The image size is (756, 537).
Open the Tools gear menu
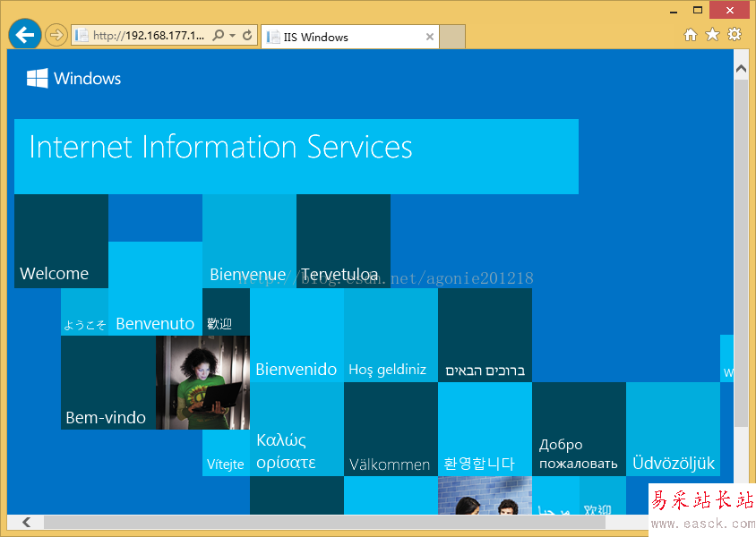click(x=735, y=34)
